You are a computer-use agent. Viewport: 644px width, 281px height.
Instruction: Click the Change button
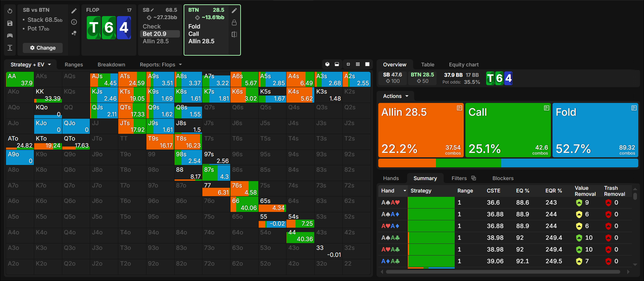(x=43, y=48)
